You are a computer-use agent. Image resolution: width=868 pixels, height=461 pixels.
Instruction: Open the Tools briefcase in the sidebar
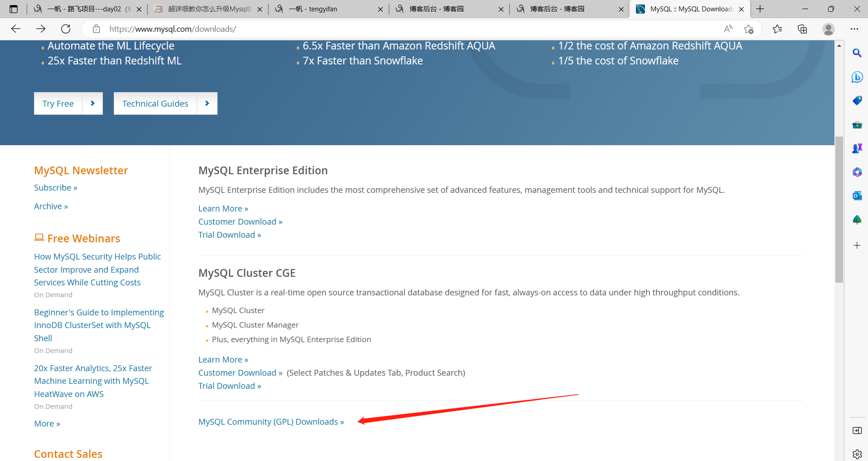click(857, 124)
